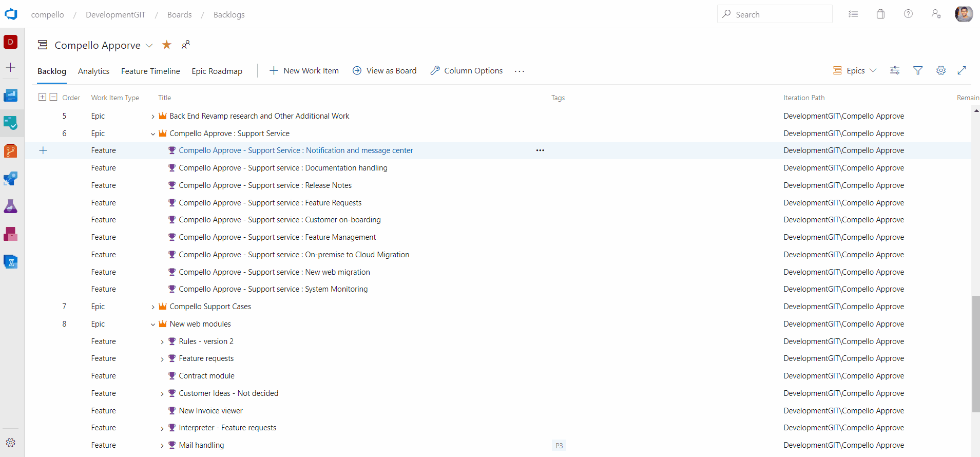Open the team members icon beside the star
The width and height of the screenshot is (980, 457).
coord(186,45)
